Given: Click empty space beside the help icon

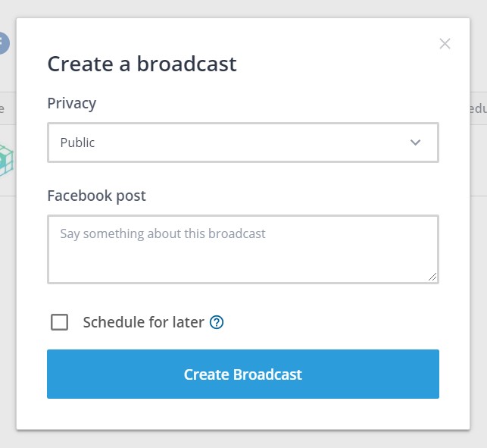Looking at the screenshot, I should pos(326,322).
